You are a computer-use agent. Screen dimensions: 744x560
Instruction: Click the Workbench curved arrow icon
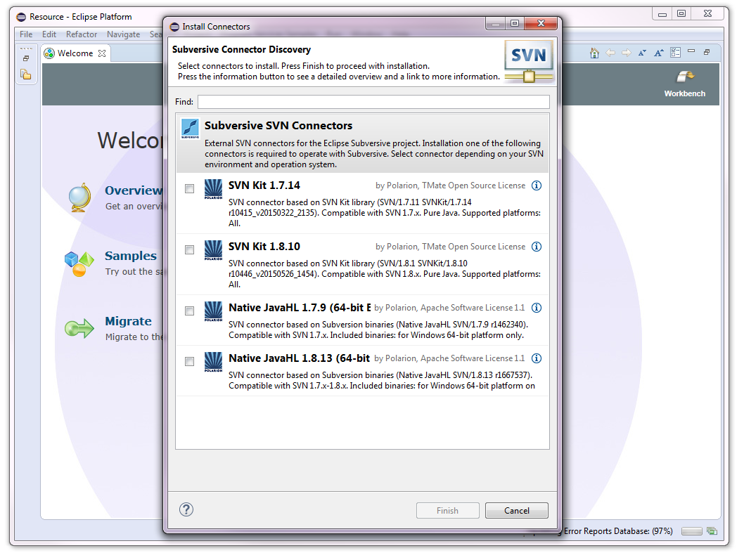pos(685,77)
